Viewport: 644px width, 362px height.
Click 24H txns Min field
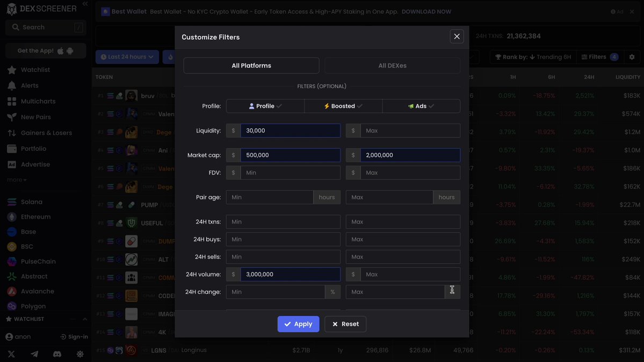pos(283,222)
